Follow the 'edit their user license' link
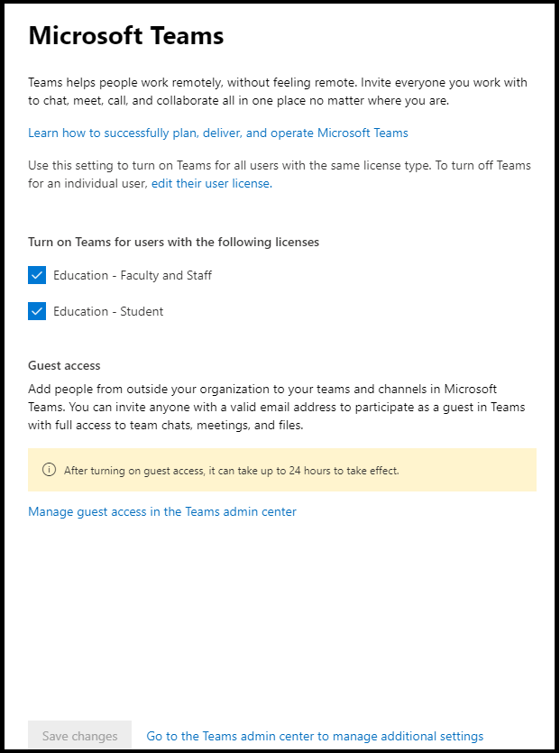Screen dimensions: 560x753 point(212,183)
